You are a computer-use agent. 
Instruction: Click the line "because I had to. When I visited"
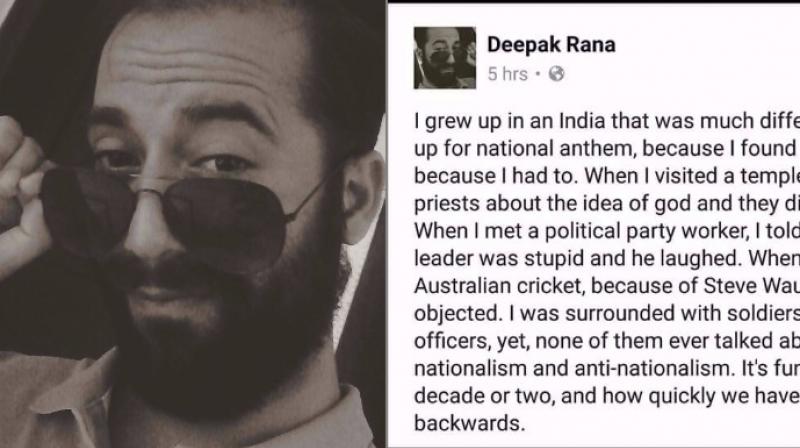[607, 176]
